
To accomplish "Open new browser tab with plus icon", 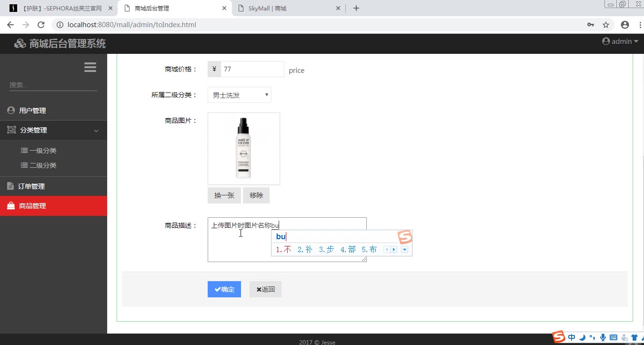I will [x=356, y=8].
